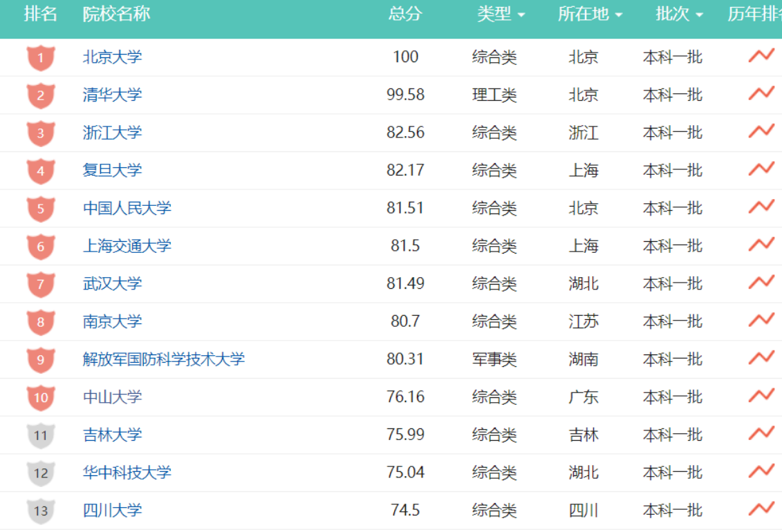Open trend chart icon for 中山大学
This screenshot has width=782, height=532.
tap(761, 395)
